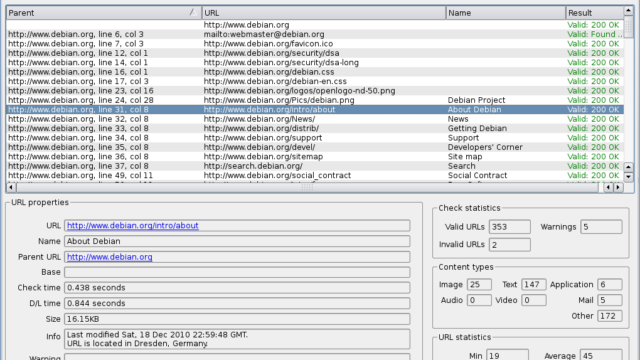This screenshot has width=640, height=360.
Task: Click the Name field showing About Debian
Action: [237, 241]
